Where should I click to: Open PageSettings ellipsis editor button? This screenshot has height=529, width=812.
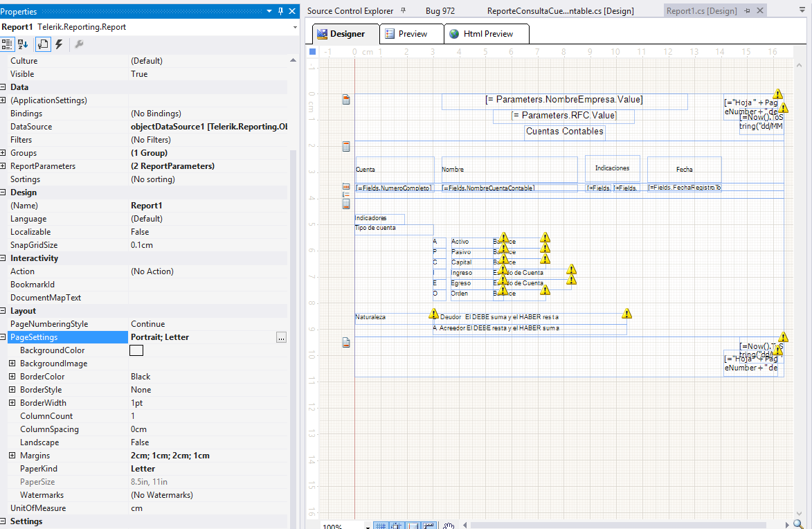281,338
